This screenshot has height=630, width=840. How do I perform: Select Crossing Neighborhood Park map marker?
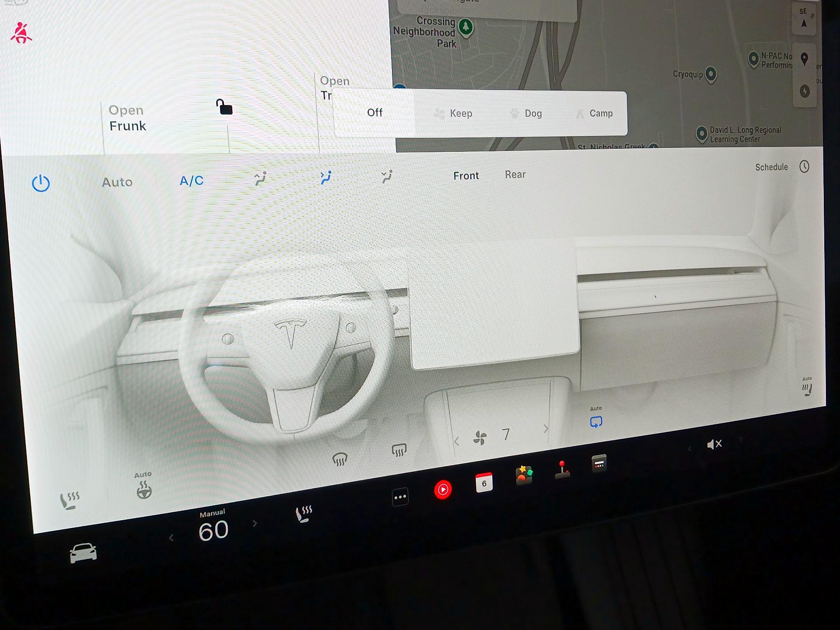point(466,28)
